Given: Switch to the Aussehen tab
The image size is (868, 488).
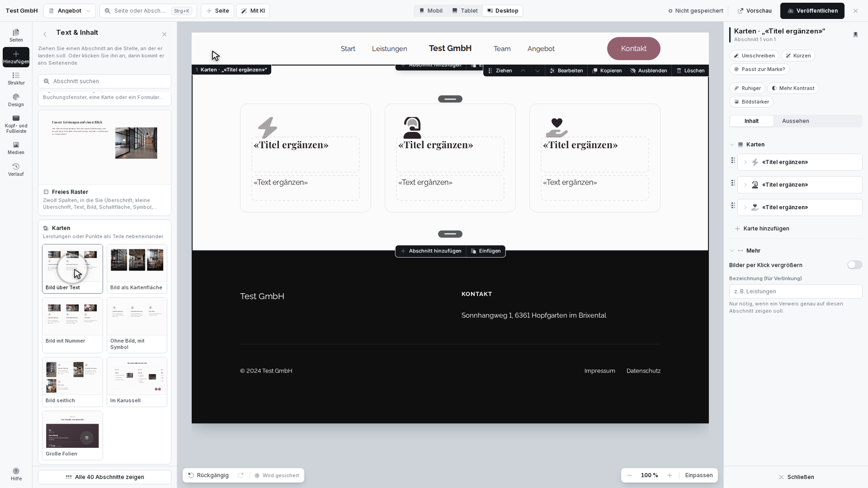Looking at the screenshot, I should [x=795, y=121].
